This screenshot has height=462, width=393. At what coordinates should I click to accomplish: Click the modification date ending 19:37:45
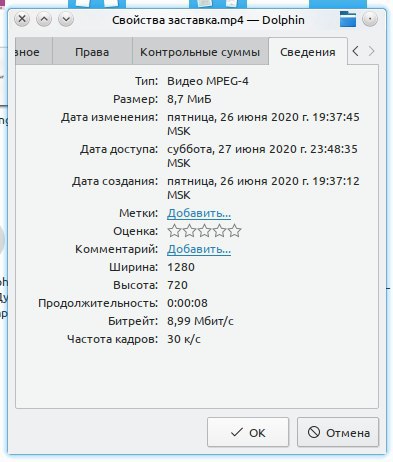(263, 124)
